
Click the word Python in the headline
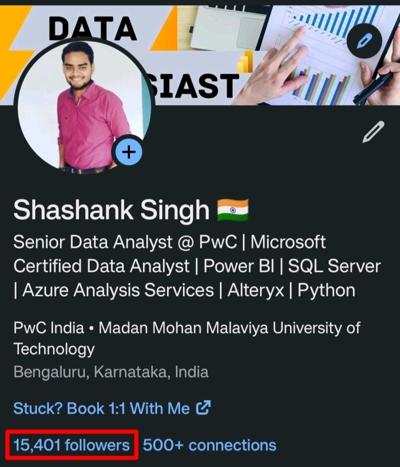[326, 290]
